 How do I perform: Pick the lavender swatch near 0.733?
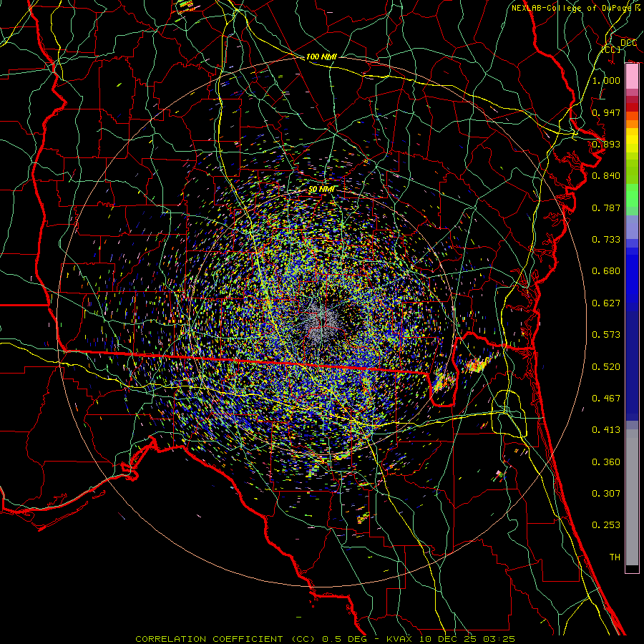pos(632,227)
